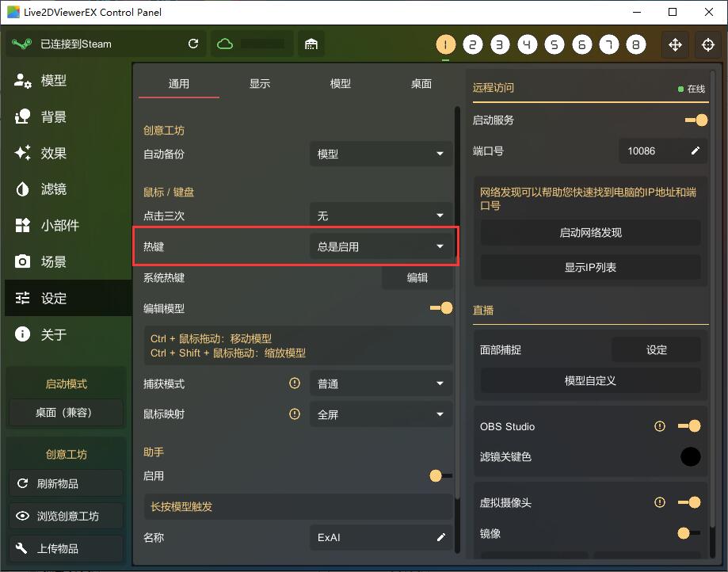Toggle the 编辑模型 switch
This screenshot has width=728, height=572.
pos(441,308)
